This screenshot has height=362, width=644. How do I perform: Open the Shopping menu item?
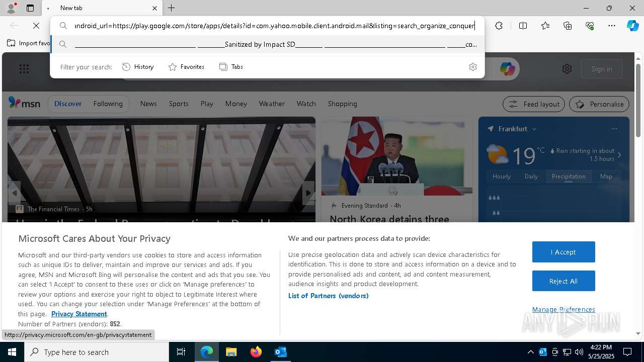pos(342,104)
